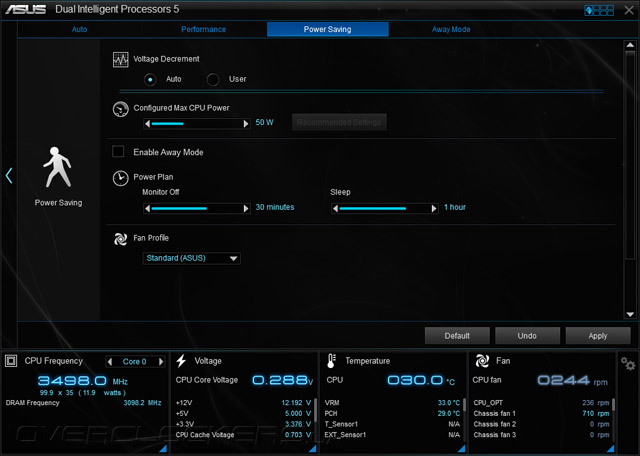Switch to previous CPU core
Image resolution: width=640 pixels, height=456 pixels.
coord(110,362)
